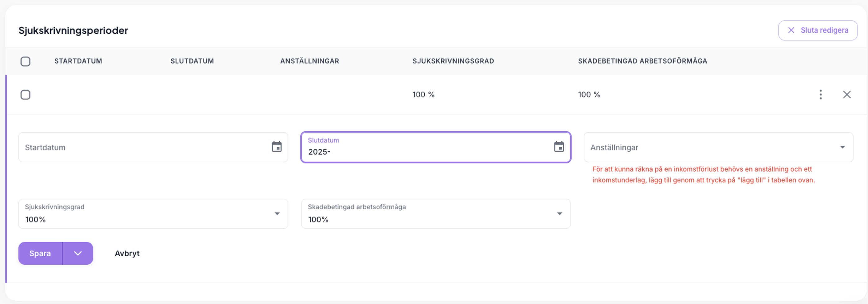868x304 pixels.
Task: Expand the Spara split-button chevron
Action: 78,253
